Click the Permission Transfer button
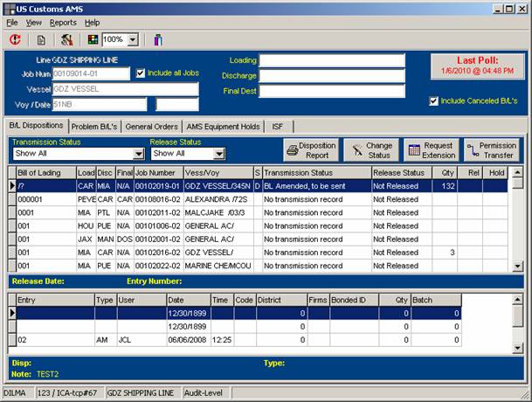Image resolution: width=532 pixels, height=402 pixels. pos(491,149)
